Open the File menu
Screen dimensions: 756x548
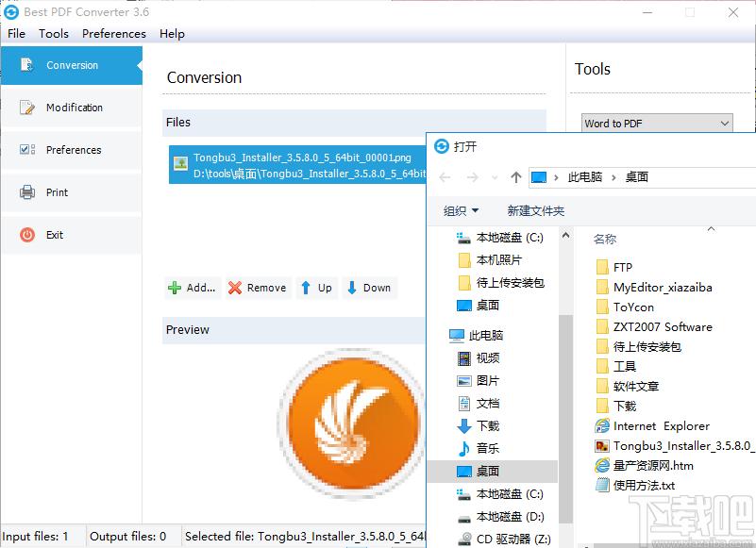[16, 34]
